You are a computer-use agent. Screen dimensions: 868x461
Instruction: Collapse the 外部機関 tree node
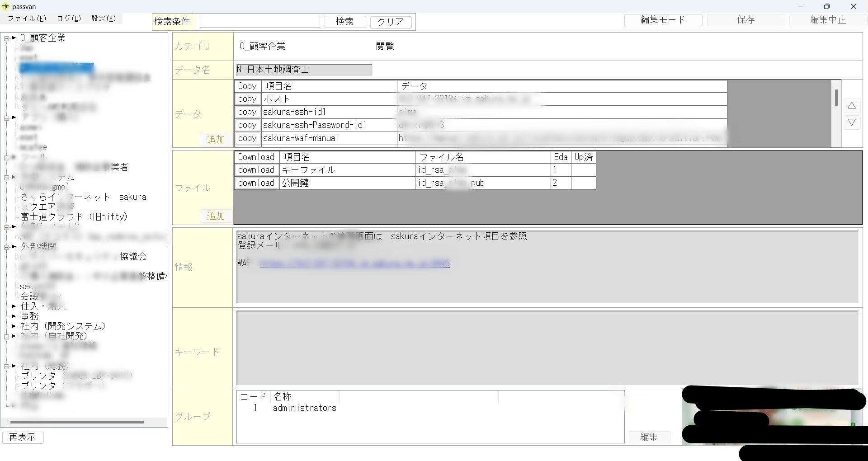(x=7, y=247)
